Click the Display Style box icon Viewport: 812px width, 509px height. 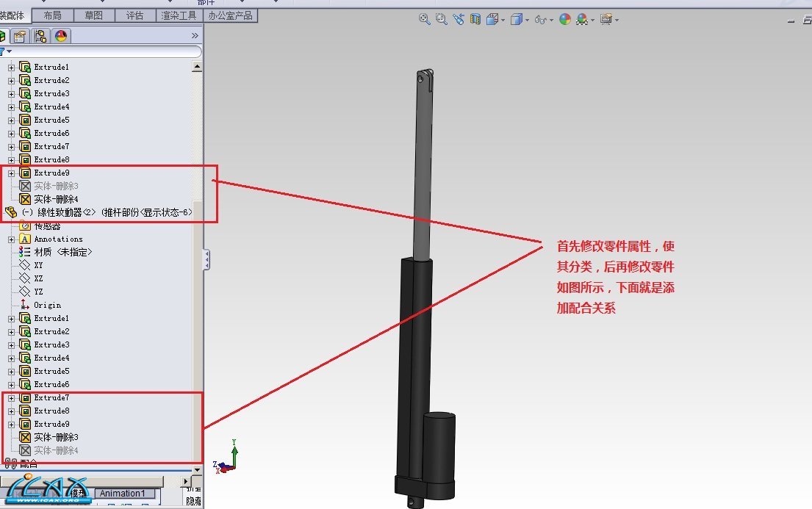516,20
